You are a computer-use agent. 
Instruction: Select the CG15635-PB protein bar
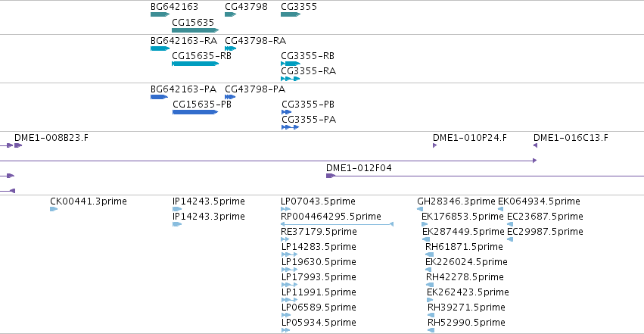tap(195, 112)
